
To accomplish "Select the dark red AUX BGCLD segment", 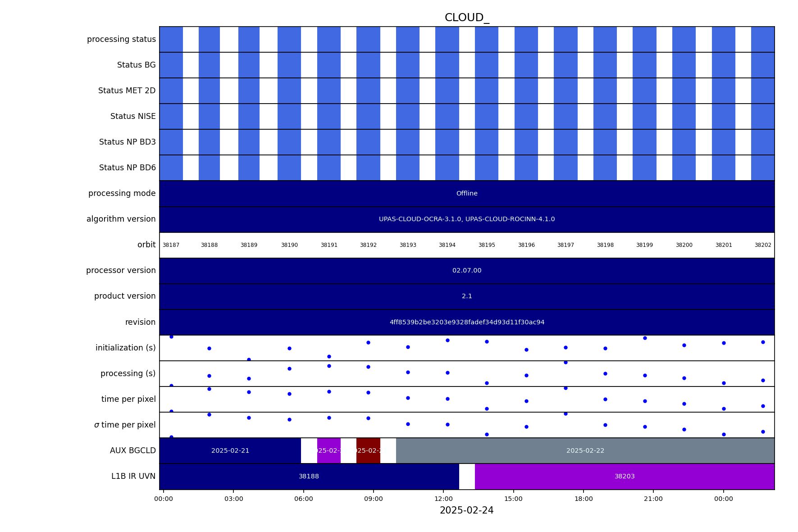I will [368, 451].
